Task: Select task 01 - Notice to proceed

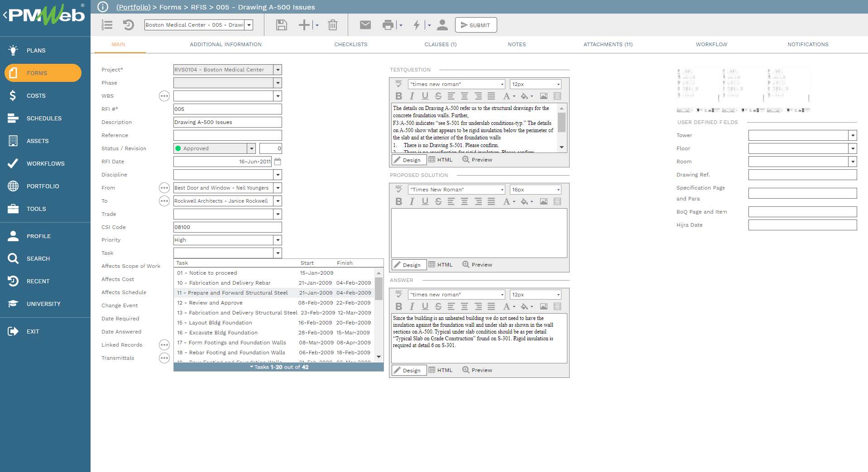Action: 274,273
